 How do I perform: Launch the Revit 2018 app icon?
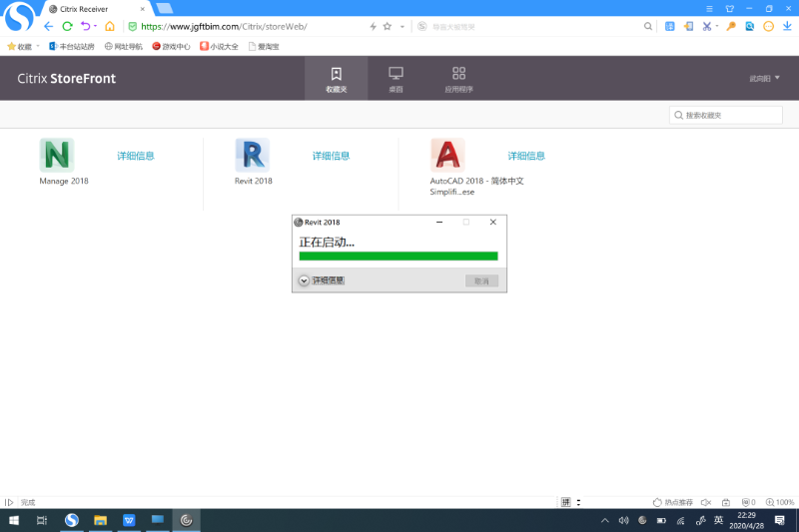pyautogui.click(x=253, y=155)
